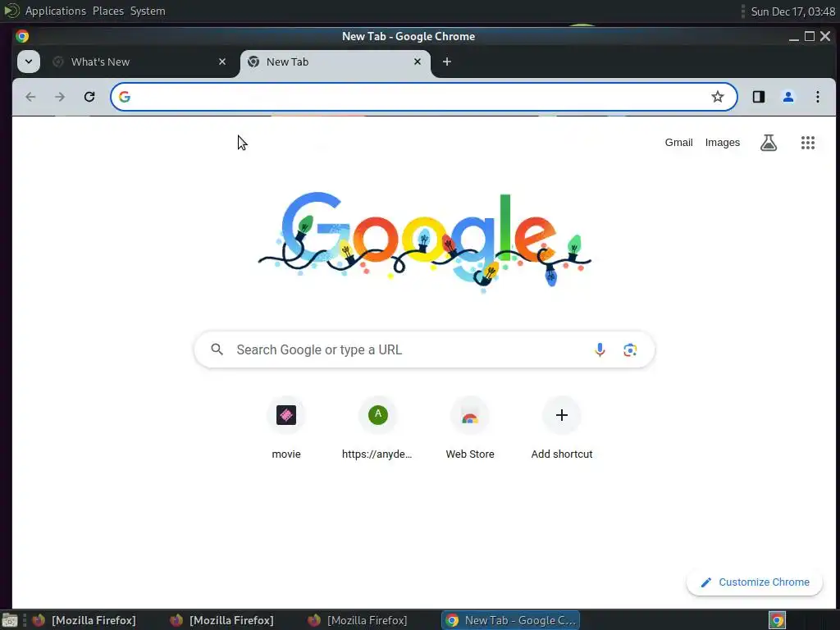The image size is (840, 630).
Task: Close the What's New tab
Action: [x=222, y=62]
